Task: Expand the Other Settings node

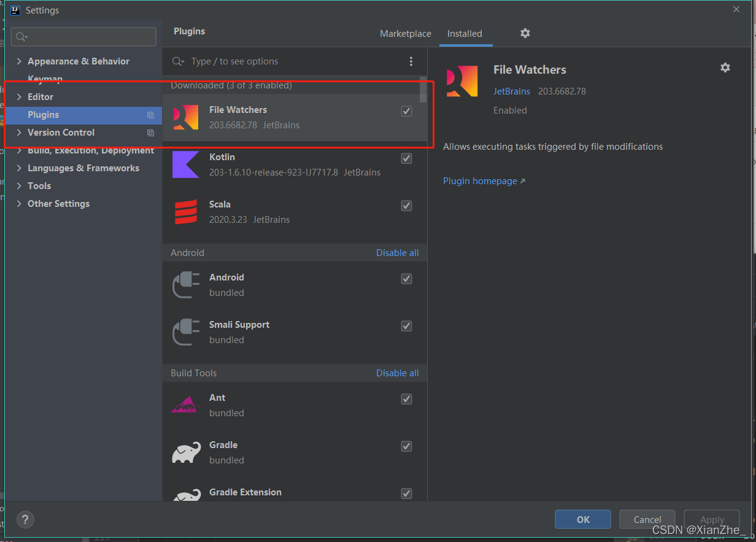Action: click(x=19, y=204)
